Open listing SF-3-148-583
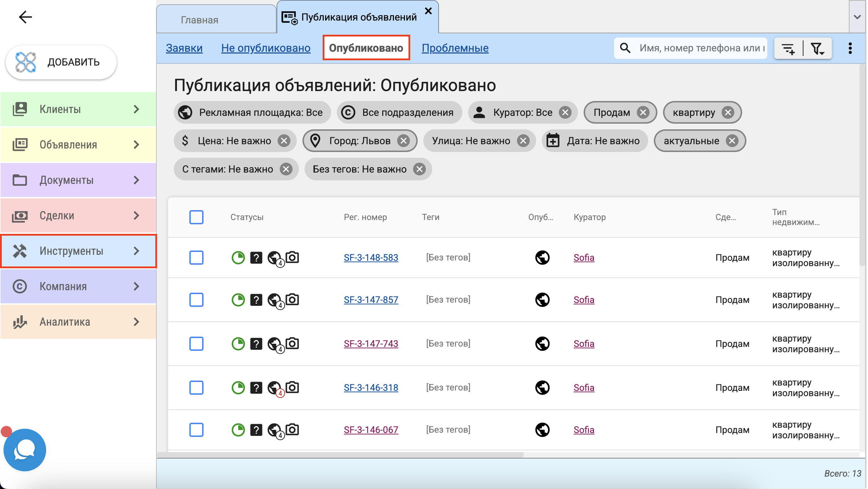This screenshot has width=868, height=489. click(x=371, y=258)
